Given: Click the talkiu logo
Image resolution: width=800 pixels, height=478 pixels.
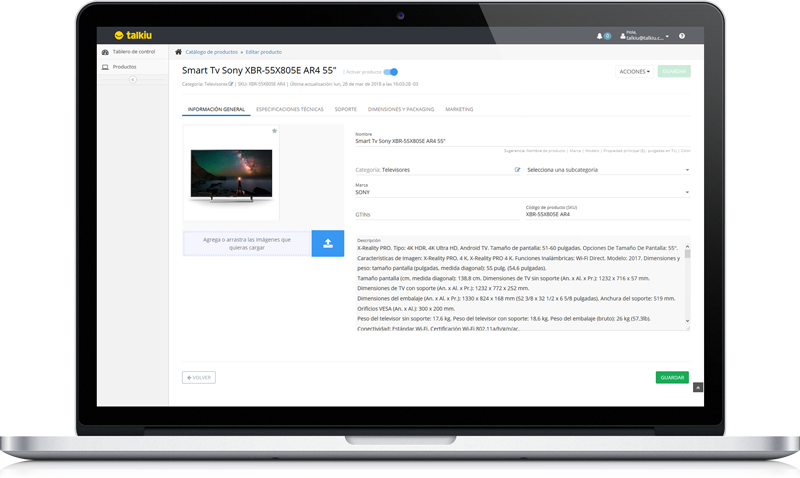Looking at the screenshot, I should [133, 35].
